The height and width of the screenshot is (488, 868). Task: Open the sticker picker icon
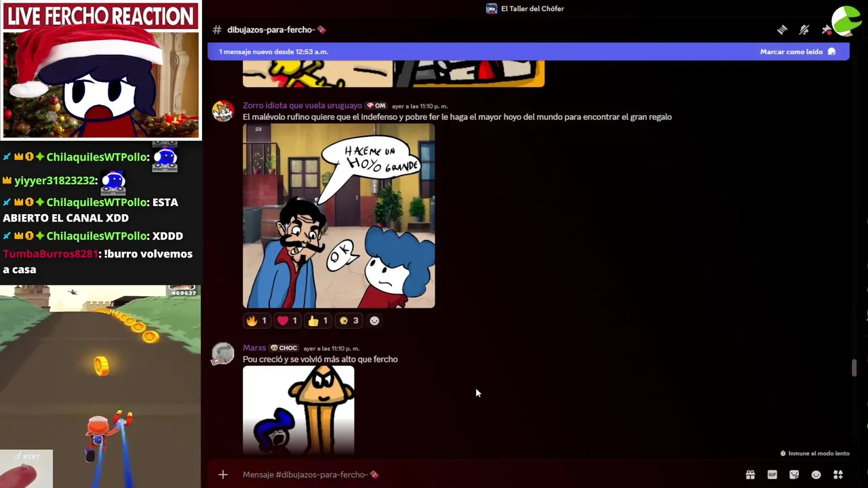[x=794, y=474]
